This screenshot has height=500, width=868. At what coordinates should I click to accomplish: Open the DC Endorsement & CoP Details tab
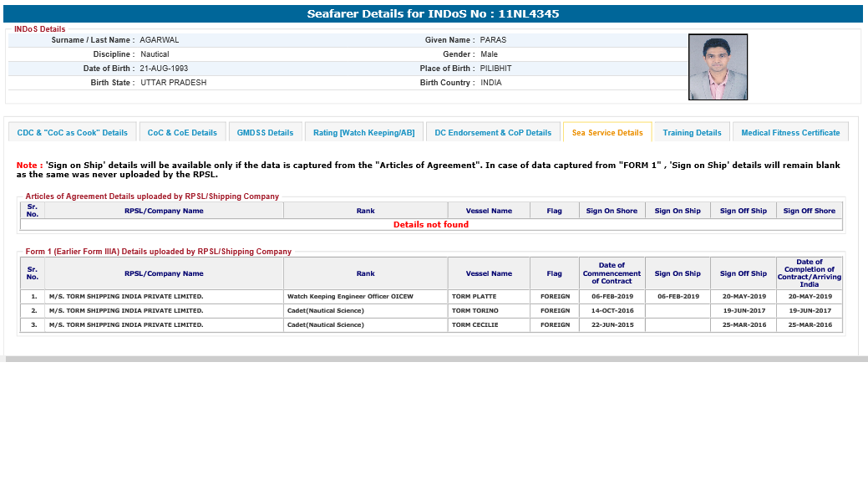coord(493,133)
